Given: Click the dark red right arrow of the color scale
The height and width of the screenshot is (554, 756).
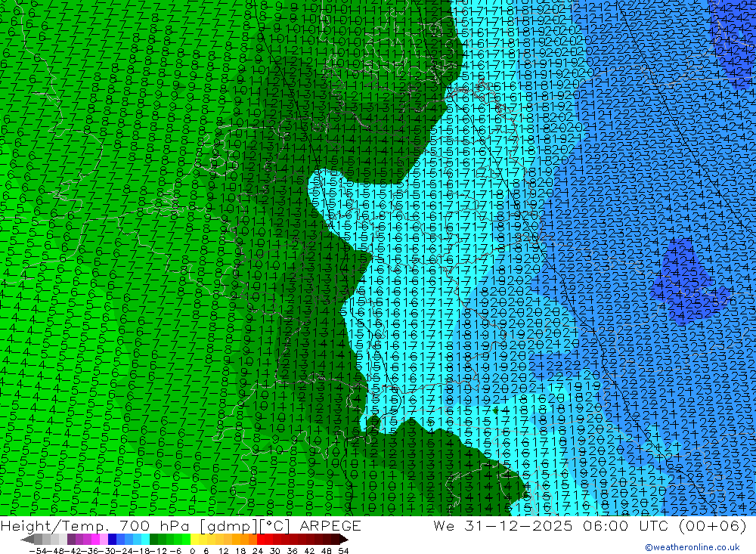Looking at the screenshot, I should coord(344,539).
